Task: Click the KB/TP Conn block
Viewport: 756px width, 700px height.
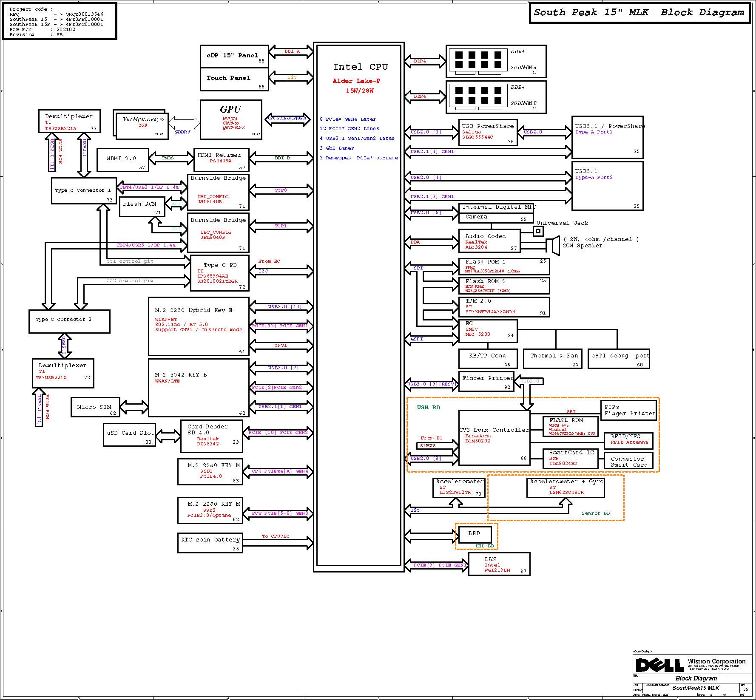Action: [488, 359]
